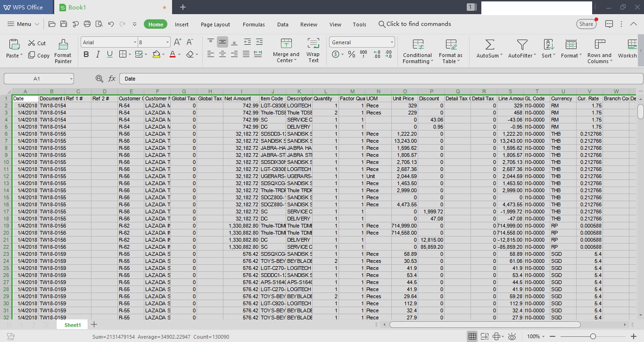The image size is (644, 342).
Task: Switch to the Page Layout tab
Action: tap(215, 24)
